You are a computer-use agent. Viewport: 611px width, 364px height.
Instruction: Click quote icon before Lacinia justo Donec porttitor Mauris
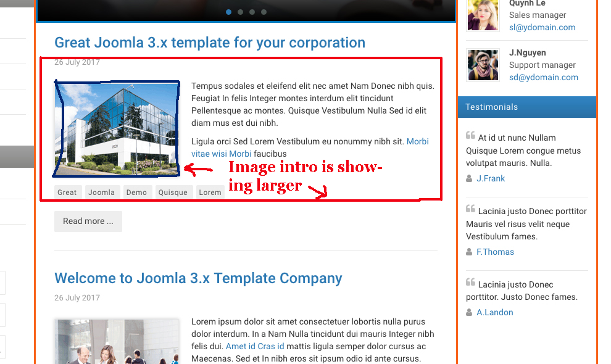pos(470,209)
